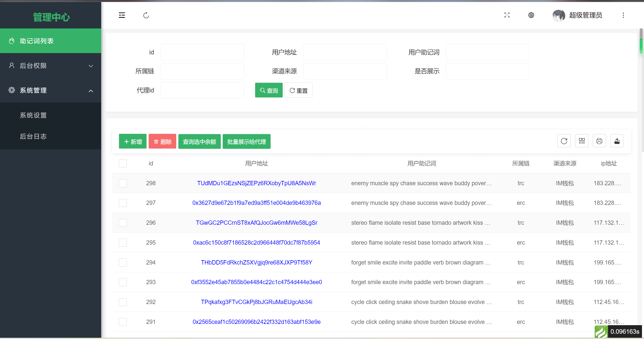Click the grid view icon in table toolbar
The height and width of the screenshot is (339, 644).
pyautogui.click(x=581, y=141)
